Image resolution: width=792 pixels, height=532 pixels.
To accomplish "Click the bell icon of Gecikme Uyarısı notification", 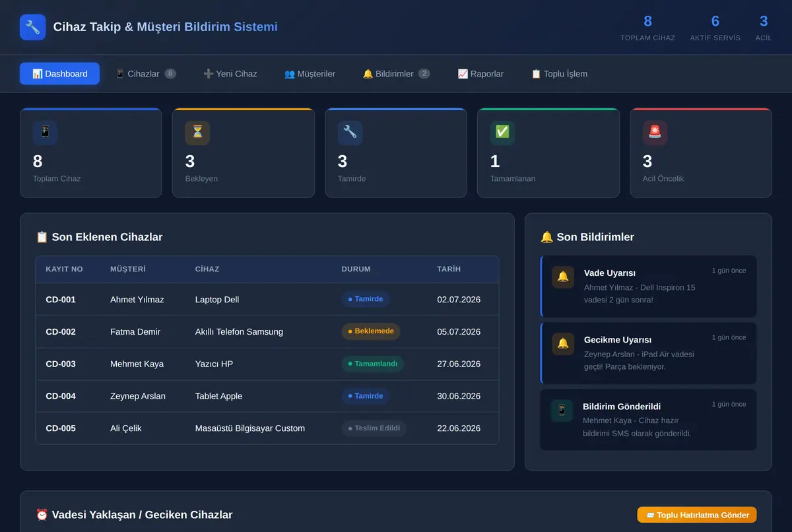I will [x=563, y=344].
